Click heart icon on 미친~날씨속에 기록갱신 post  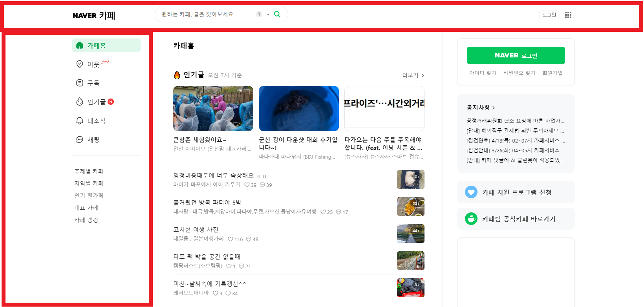coord(216,293)
